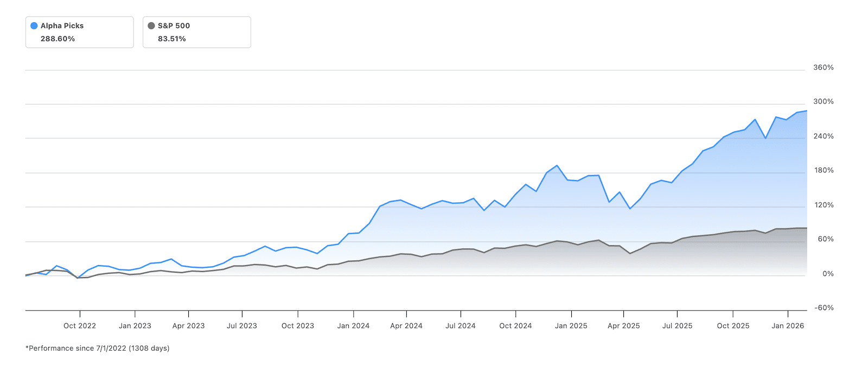The image size is (868, 367).
Task: Select the Jan 2024 x-axis label
Action: 353,326
